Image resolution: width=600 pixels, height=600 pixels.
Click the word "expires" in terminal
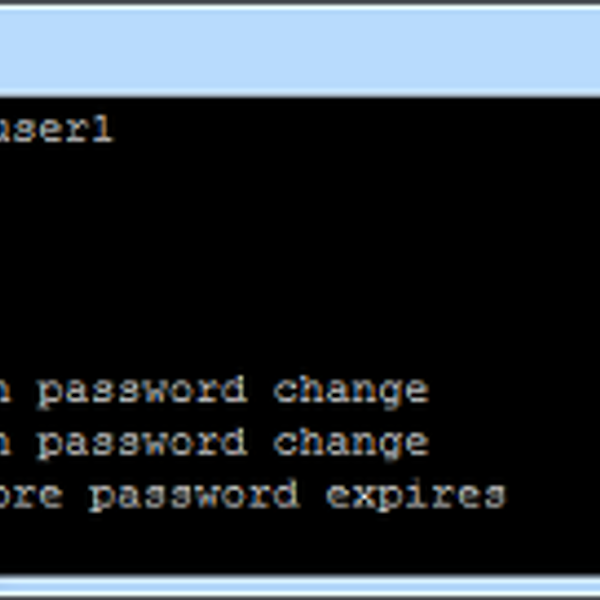(x=416, y=496)
